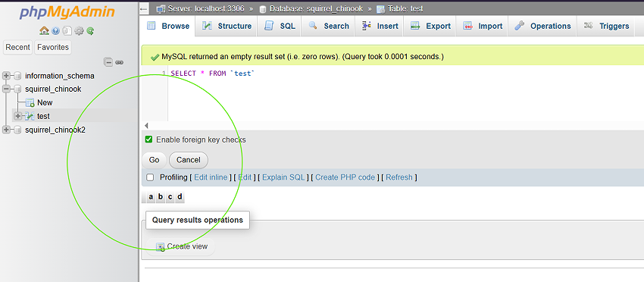Screen dimensions: 644x282
Task: Click the Create view icon
Action: (x=160, y=247)
